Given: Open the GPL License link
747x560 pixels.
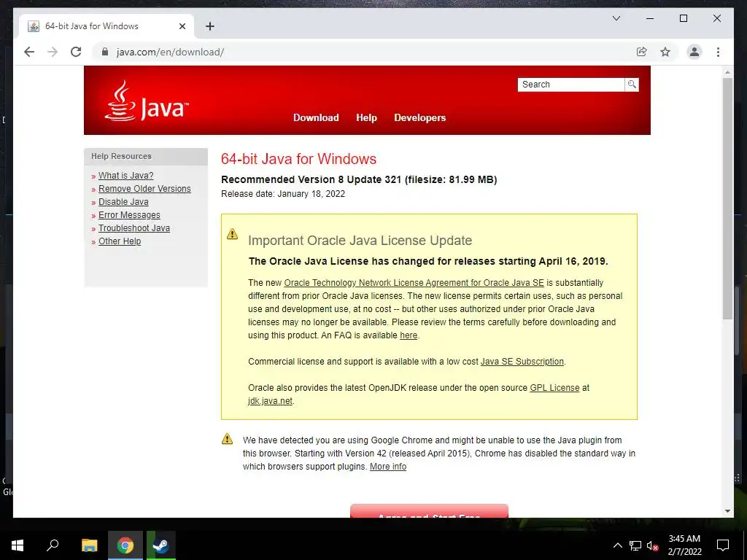Looking at the screenshot, I should pos(554,388).
